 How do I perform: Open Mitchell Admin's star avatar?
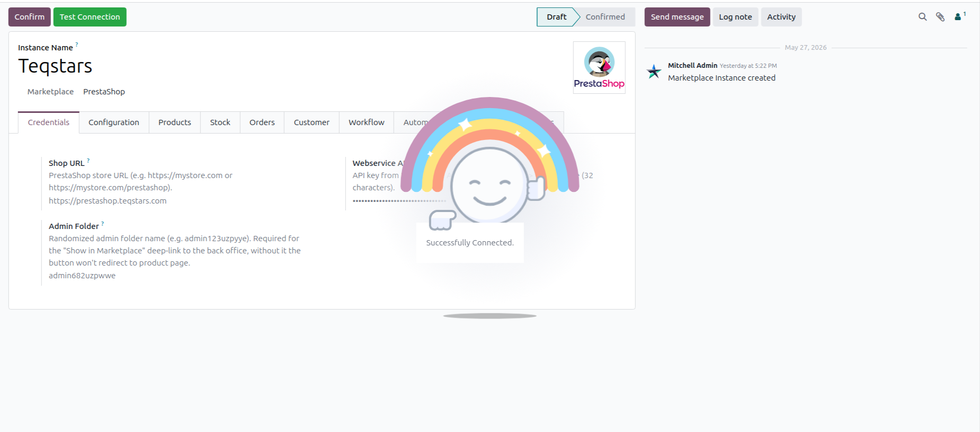pos(654,72)
